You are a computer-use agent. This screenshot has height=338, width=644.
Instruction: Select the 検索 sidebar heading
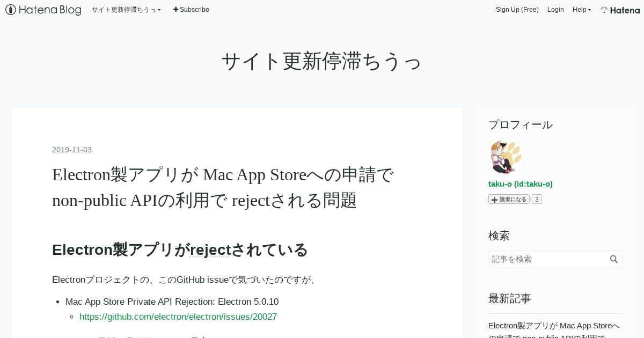[x=499, y=236]
